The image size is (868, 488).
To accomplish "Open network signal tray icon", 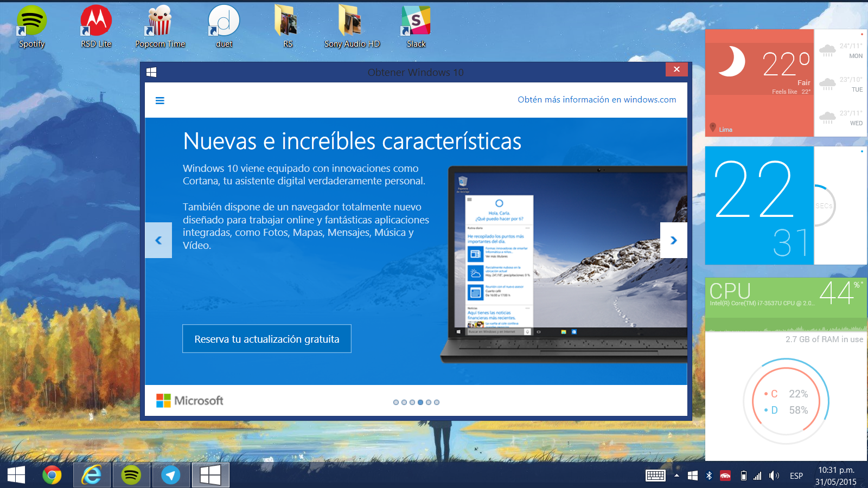I will (x=757, y=476).
